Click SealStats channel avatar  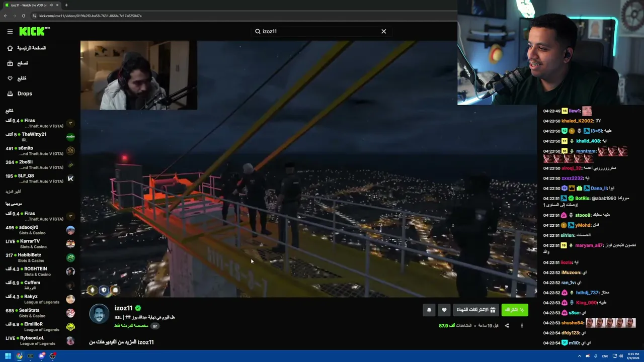70,313
